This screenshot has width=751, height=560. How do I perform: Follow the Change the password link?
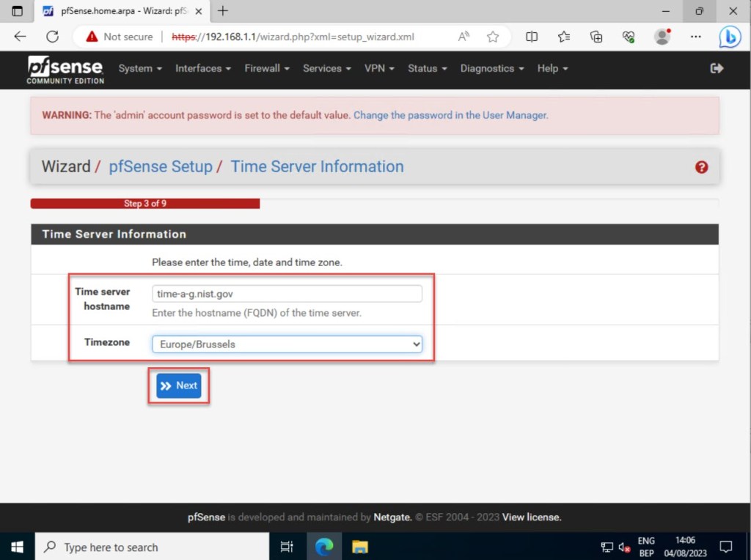pos(450,115)
